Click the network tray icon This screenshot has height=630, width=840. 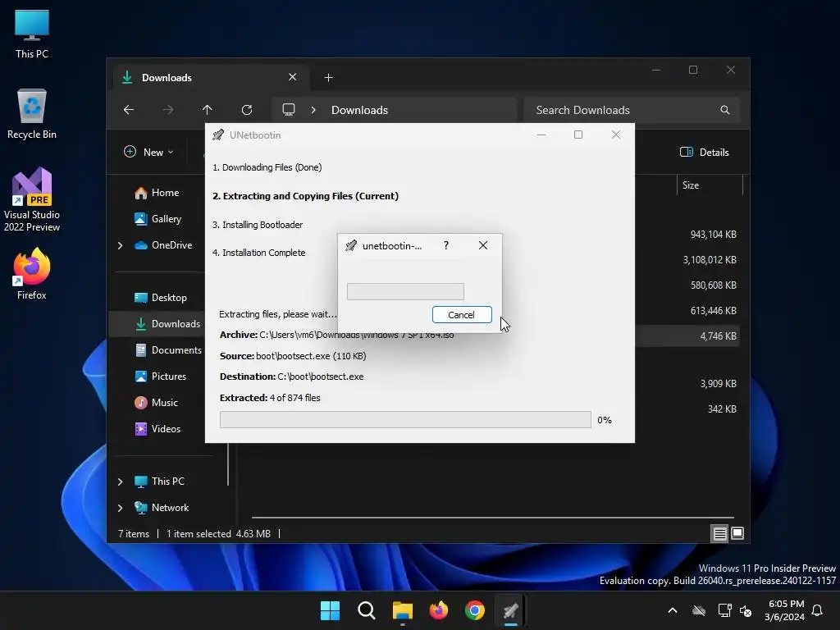click(724, 610)
